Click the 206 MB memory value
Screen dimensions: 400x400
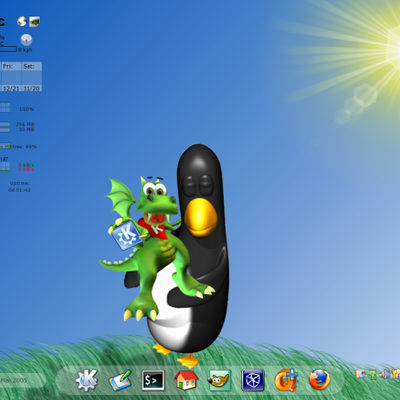point(25,124)
